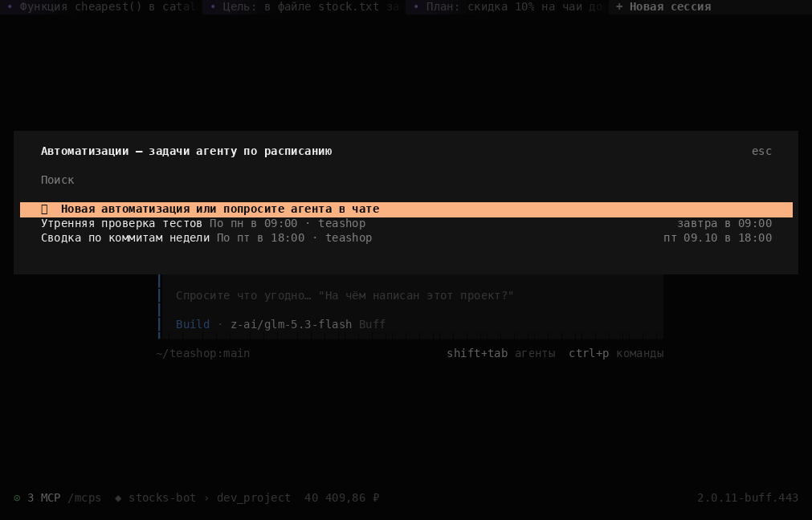Click the schedule "По пн в 09:00 · teashop"
This screenshot has height=520, width=812.
click(x=288, y=224)
